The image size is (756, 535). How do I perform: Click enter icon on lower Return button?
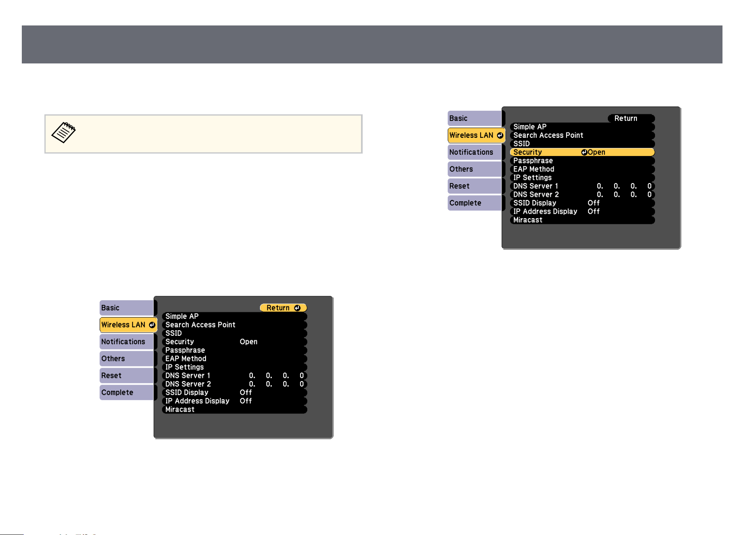coord(298,308)
